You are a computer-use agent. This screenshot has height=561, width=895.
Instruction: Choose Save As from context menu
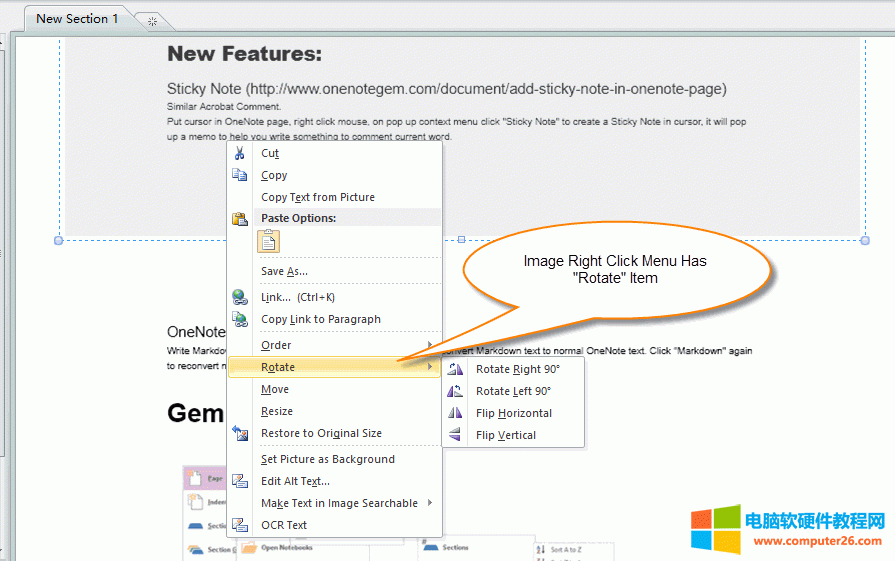284,271
